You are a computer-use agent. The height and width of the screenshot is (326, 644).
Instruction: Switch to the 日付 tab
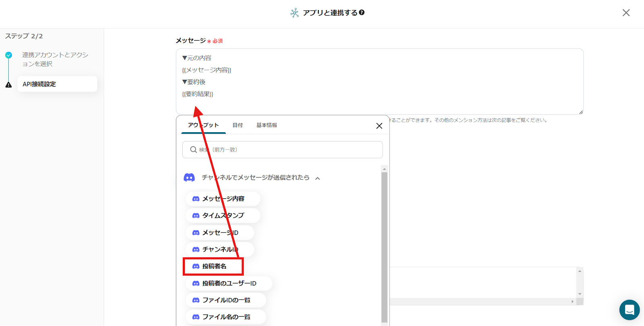[237, 125]
